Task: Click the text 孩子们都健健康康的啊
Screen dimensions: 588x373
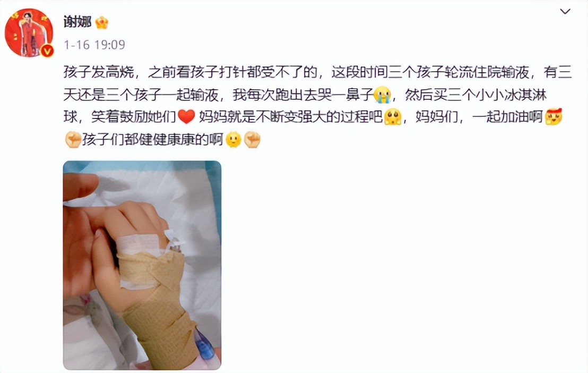Action: (x=153, y=140)
